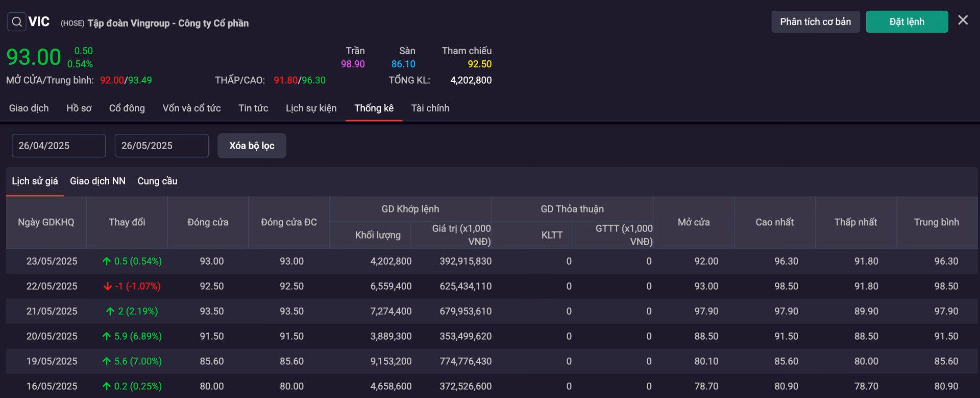Close the stock detail panel
The image size is (980, 398).
(x=963, y=20)
